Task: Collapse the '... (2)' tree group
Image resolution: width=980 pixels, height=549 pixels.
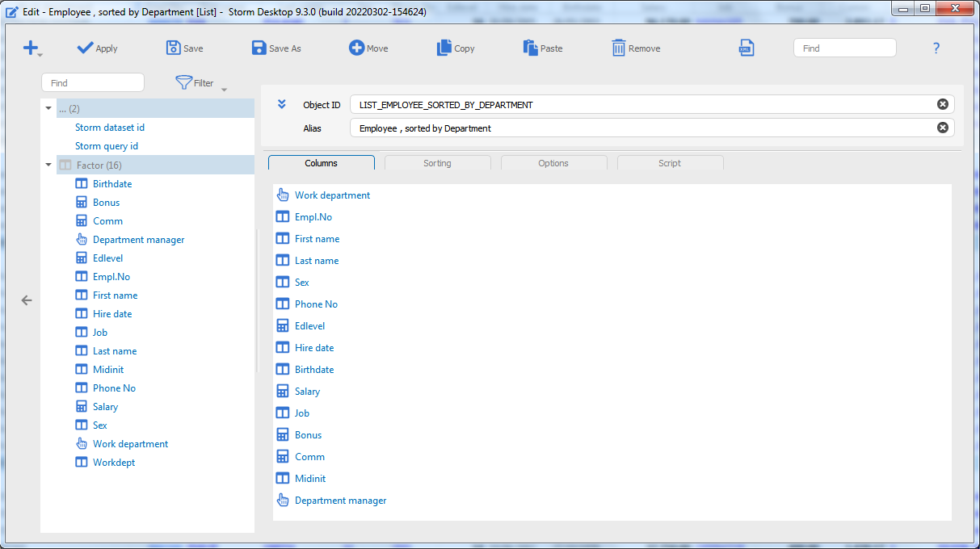Action: [x=48, y=108]
